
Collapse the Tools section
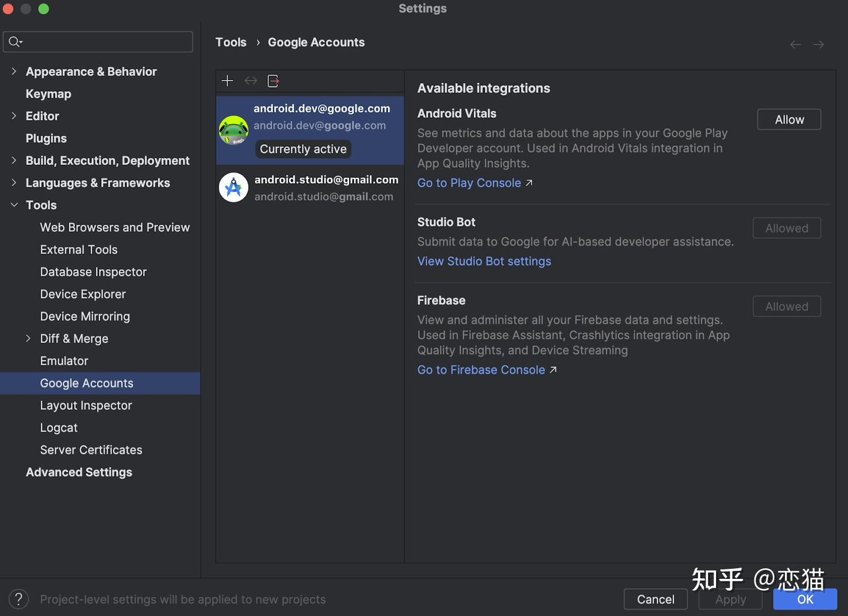pyautogui.click(x=13, y=205)
